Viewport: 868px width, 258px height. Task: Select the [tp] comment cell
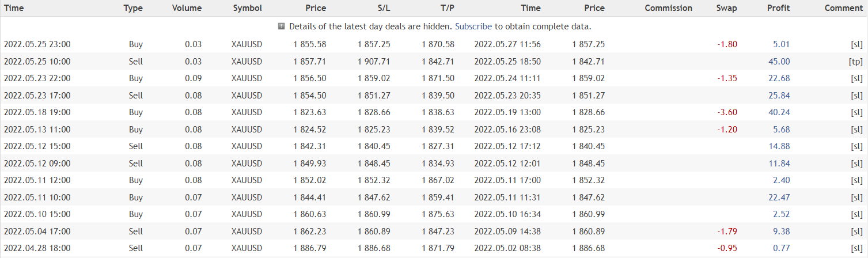(855, 62)
